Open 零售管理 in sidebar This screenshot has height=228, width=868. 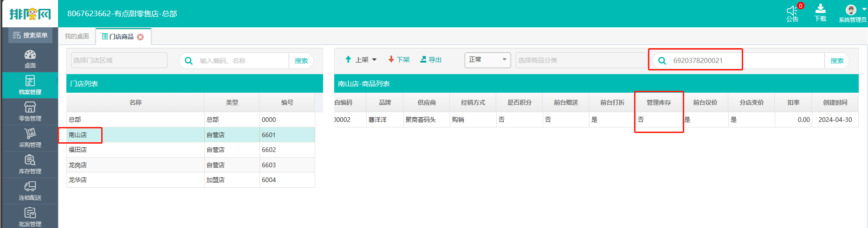[30, 112]
